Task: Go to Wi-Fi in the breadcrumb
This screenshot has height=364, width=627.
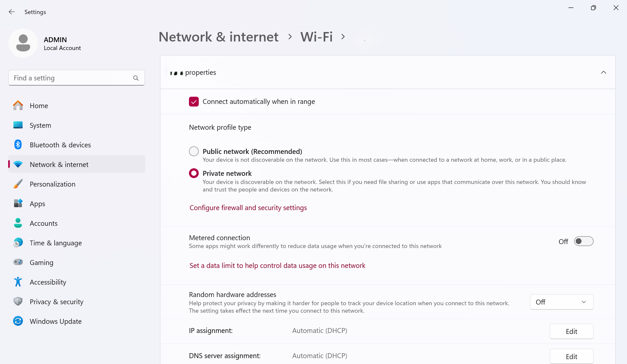Action: click(316, 37)
